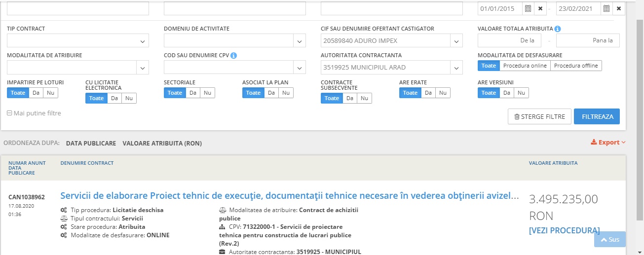Open the start date calendar picker
This screenshot has height=255, width=644.
coord(528,8)
